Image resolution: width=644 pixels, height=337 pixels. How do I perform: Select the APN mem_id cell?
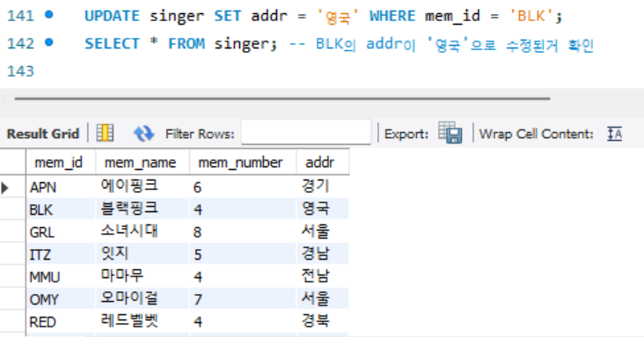[61, 187]
